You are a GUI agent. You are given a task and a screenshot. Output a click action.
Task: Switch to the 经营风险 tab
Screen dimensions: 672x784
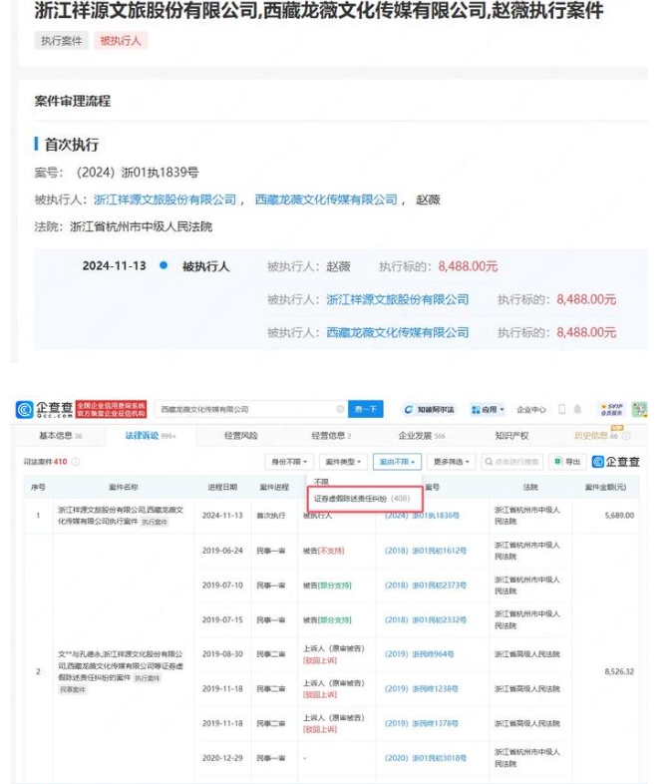tap(241, 436)
